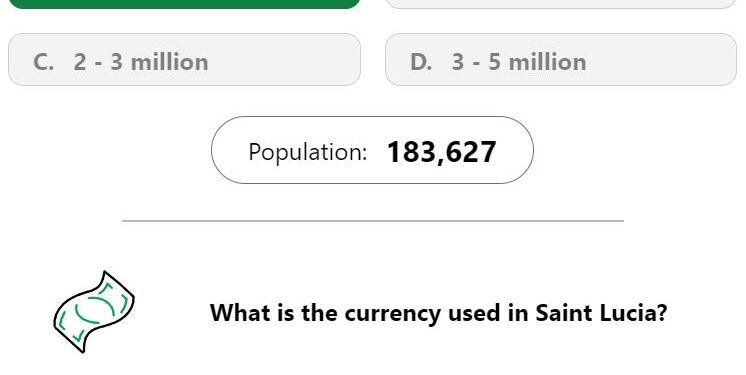The width and height of the screenshot is (746, 375).
Task: Click the Population result pill
Action: coord(372,150)
